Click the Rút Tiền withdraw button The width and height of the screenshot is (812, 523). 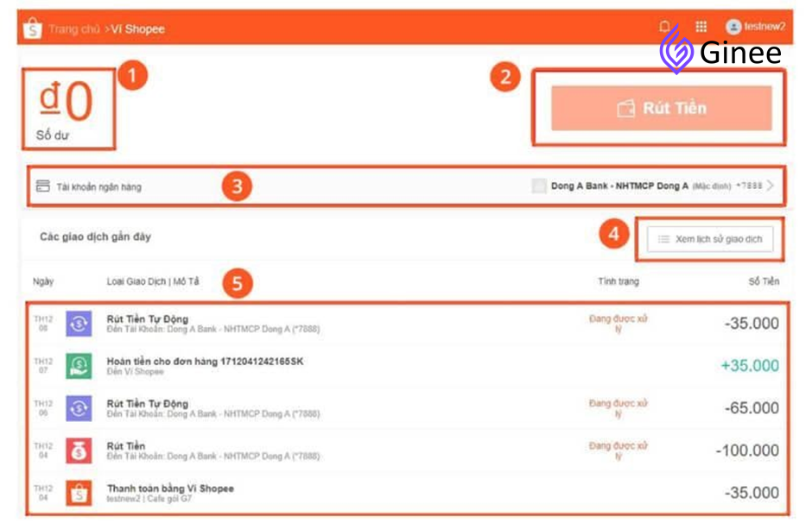[662, 108]
